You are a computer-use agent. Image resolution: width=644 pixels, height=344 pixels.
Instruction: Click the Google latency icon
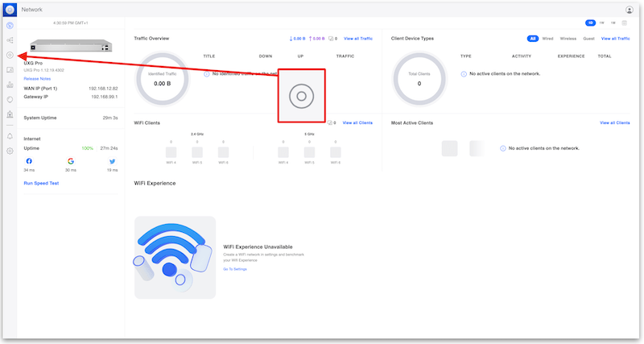coord(71,161)
